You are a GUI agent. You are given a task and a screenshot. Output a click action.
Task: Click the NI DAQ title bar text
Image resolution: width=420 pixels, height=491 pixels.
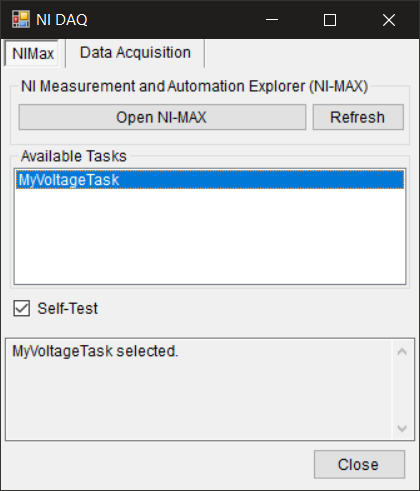62,20
